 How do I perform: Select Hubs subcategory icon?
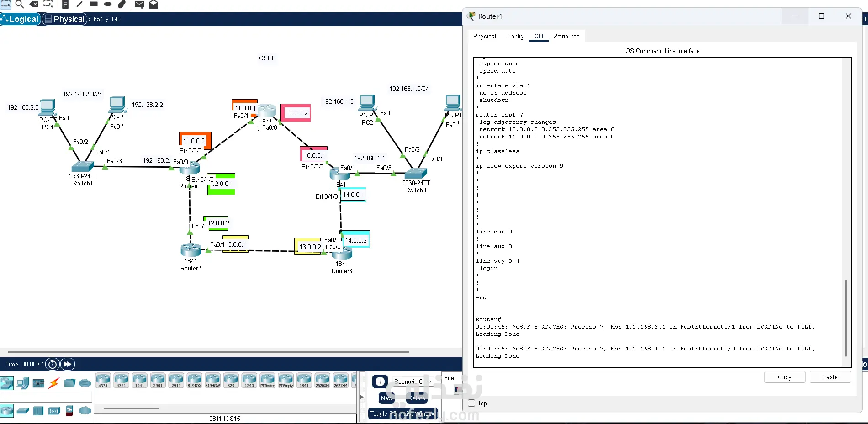[38, 410]
